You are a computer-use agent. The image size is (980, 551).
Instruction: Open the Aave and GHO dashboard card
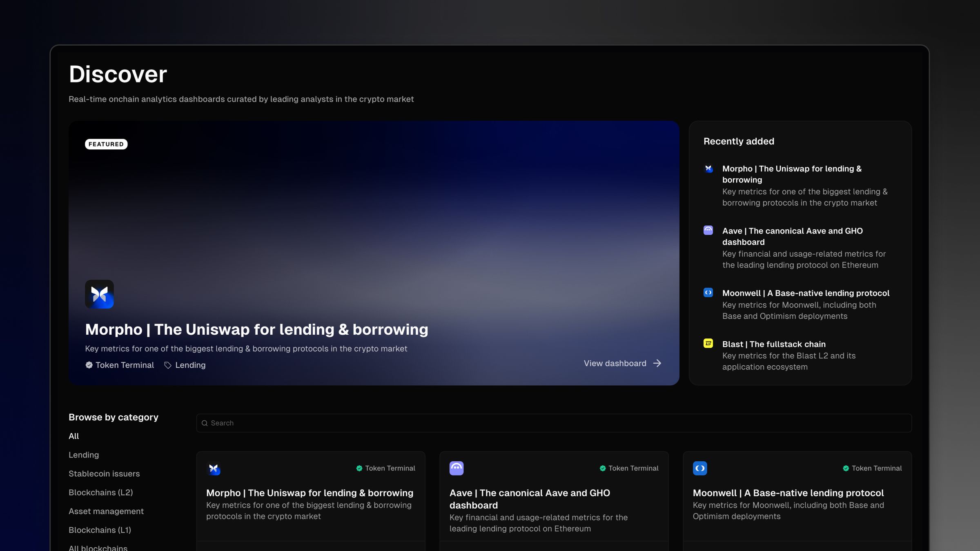click(530, 499)
